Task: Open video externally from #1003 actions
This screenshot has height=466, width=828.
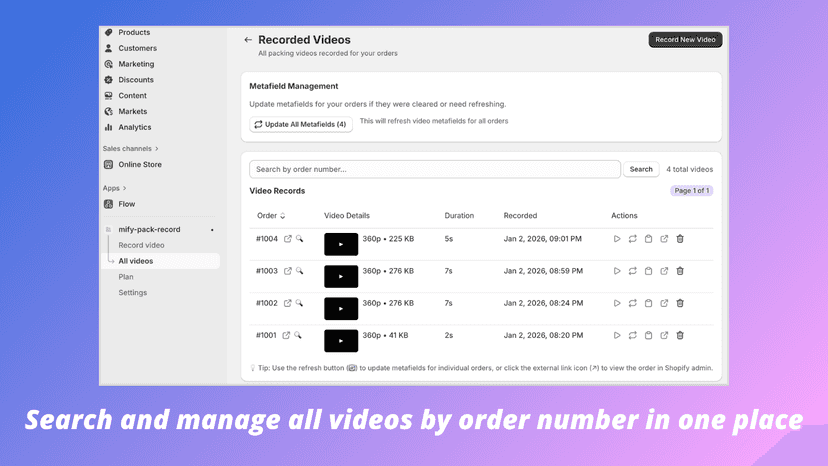Action: coord(664,271)
